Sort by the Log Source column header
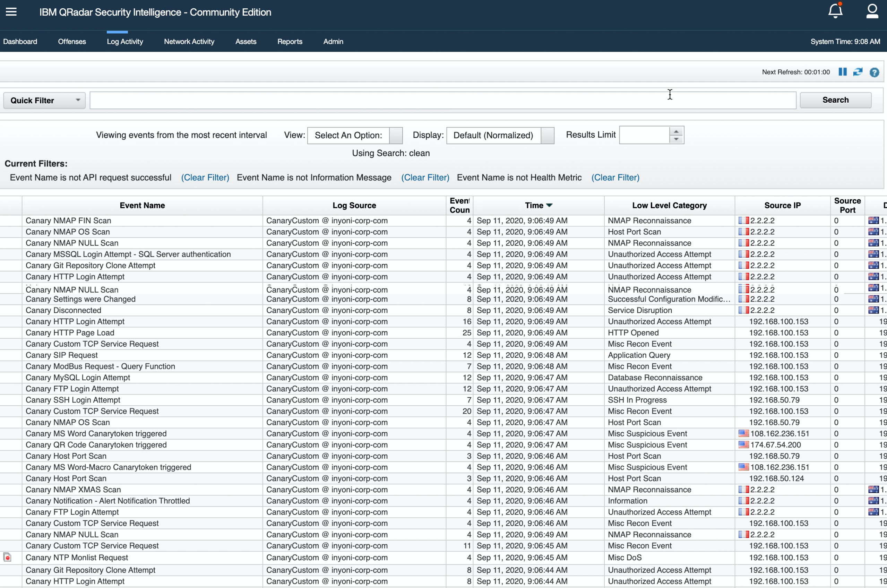The width and height of the screenshot is (887, 588). pyautogui.click(x=354, y=206)
